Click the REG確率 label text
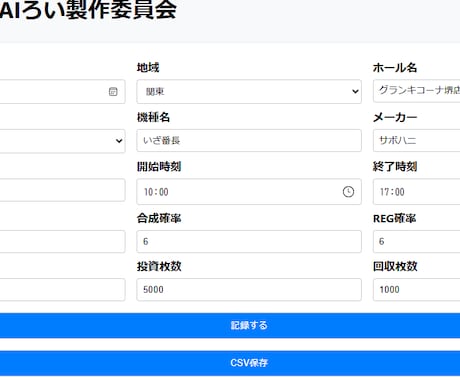 coord(395,218)
